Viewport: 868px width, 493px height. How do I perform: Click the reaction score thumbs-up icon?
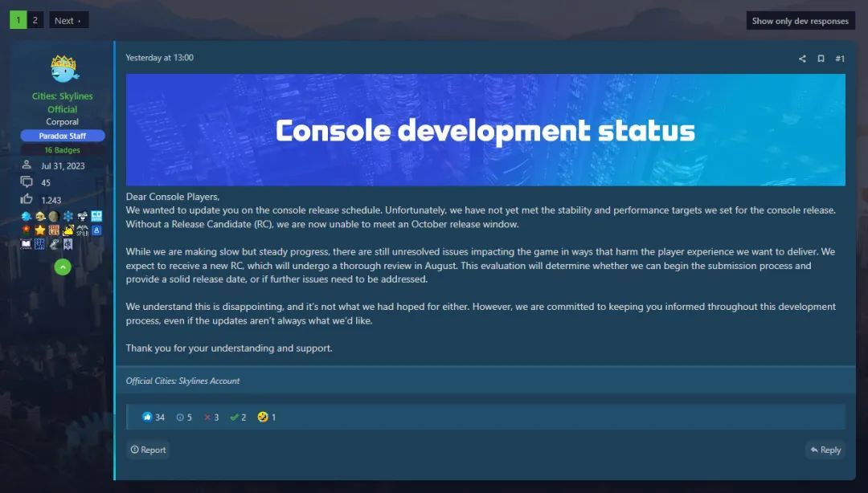[26, 199]
